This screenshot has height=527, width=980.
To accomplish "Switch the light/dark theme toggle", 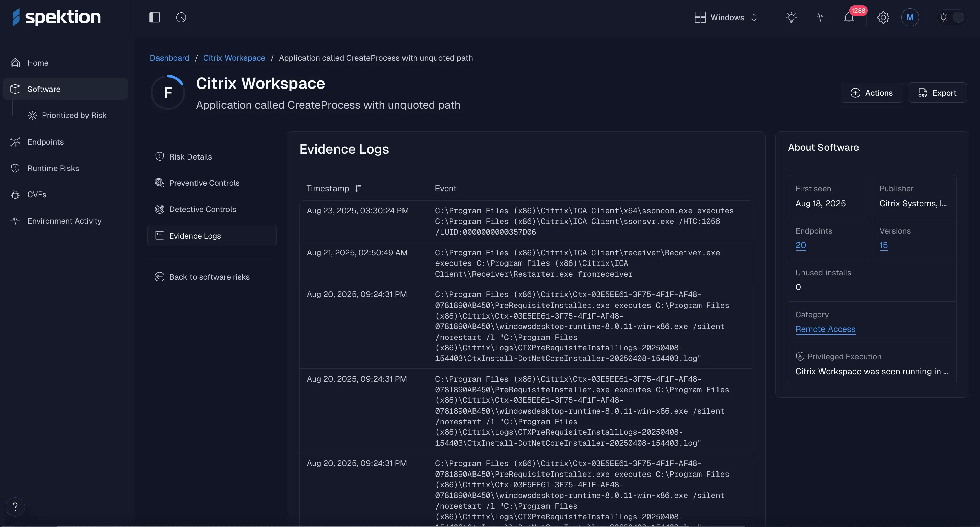I will pos(951,17).
